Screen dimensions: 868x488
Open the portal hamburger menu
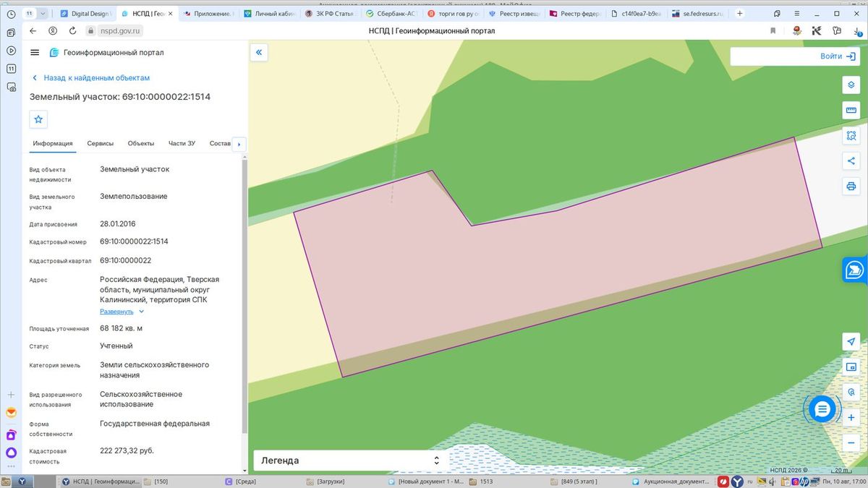35,52
